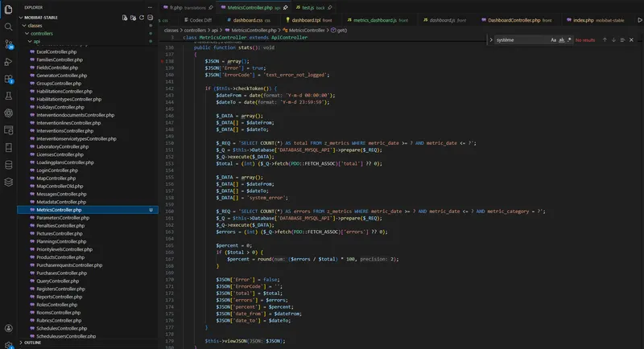Go to next match in find widget
Image resolution: width=644 pixels, height=349 pixels.
613,39
